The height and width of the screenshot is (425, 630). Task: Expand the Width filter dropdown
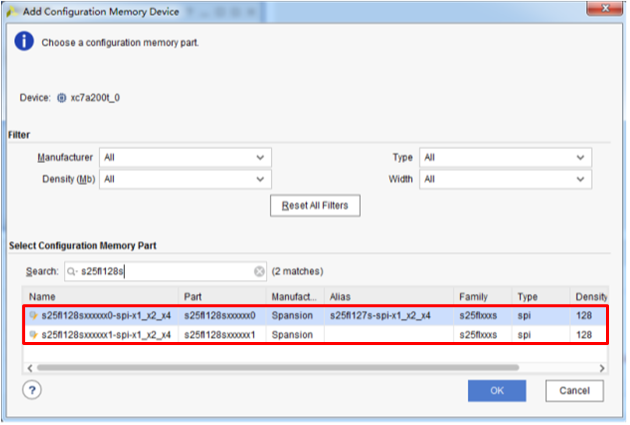click(x=505, y=179)
